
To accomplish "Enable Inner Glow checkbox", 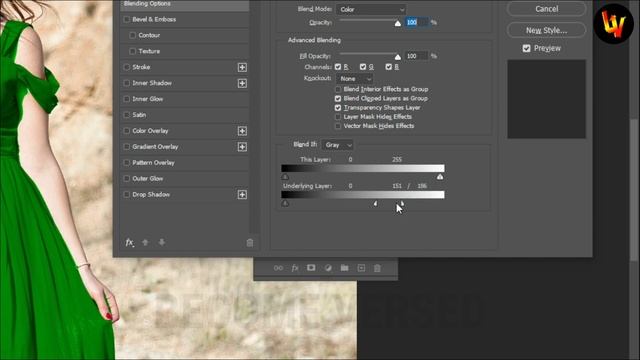I will point(127,99).
